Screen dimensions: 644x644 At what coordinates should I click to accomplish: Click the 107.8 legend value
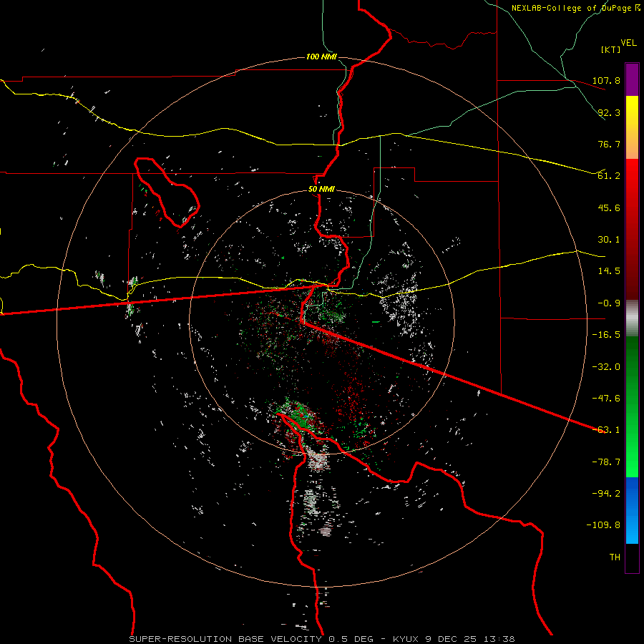(x=606, y=80)
